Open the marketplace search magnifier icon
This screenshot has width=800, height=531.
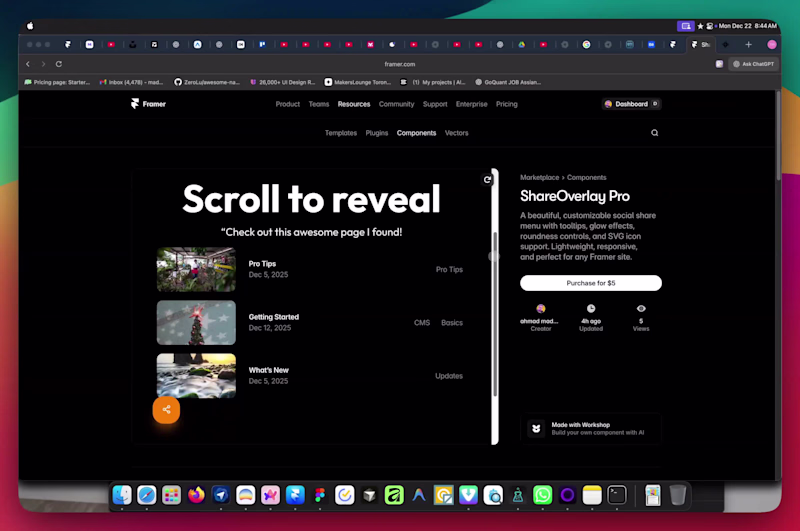[x=655, y=133]
